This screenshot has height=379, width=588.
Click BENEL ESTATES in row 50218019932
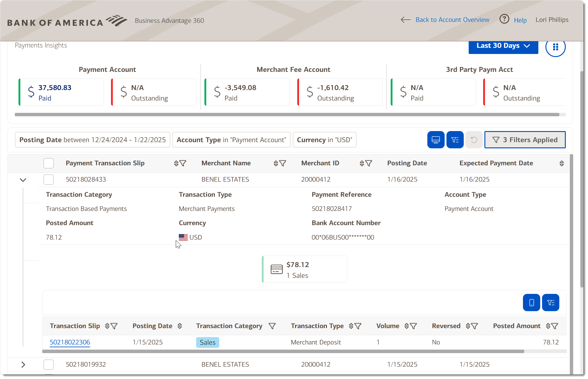click(x=225, y=365)
